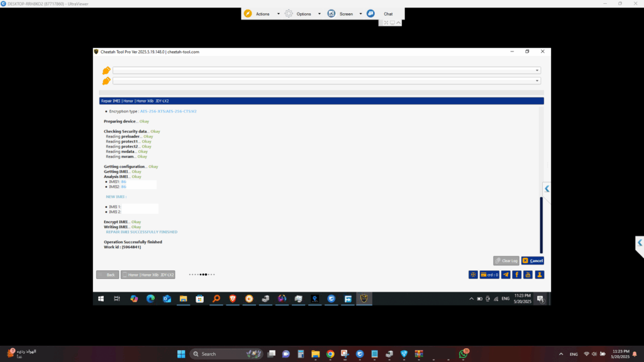Open the Brave browser in remote taskbar
Screen dimensions: 644x362
point(232,299)
